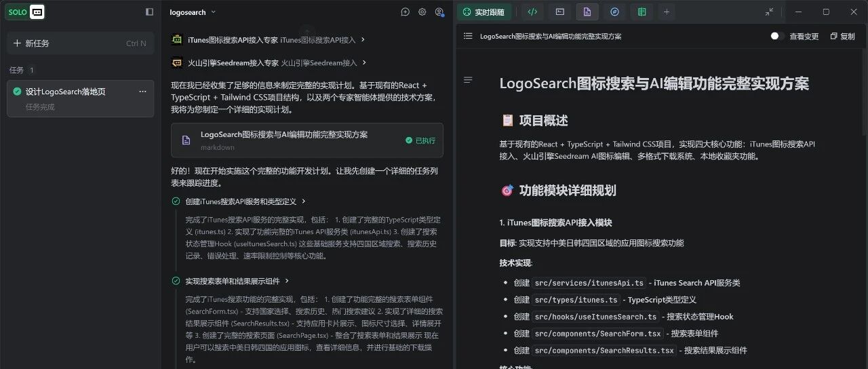Click the 已执行 status badge
868x369 pixels.
pos(420,140)
